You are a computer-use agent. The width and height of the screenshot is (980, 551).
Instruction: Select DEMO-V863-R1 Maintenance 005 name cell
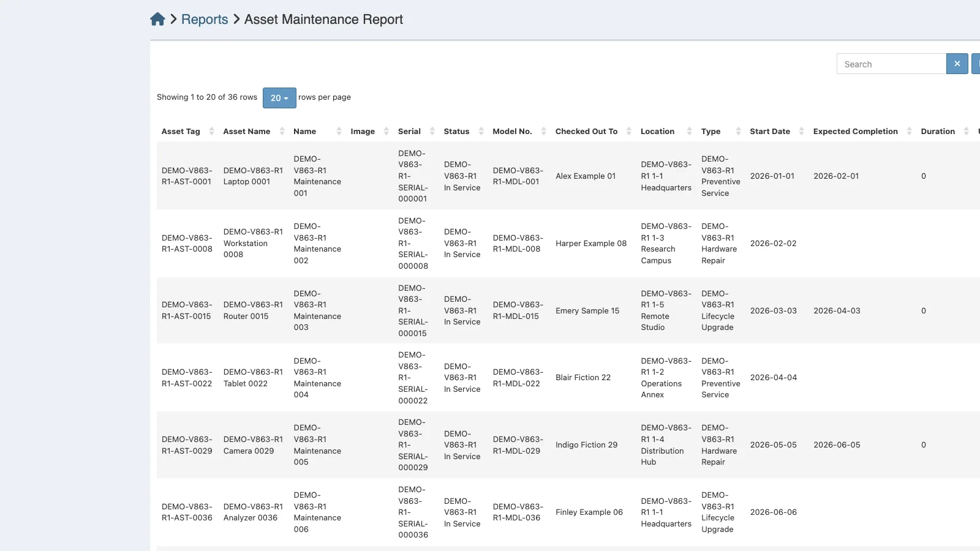tap(317, 445)
